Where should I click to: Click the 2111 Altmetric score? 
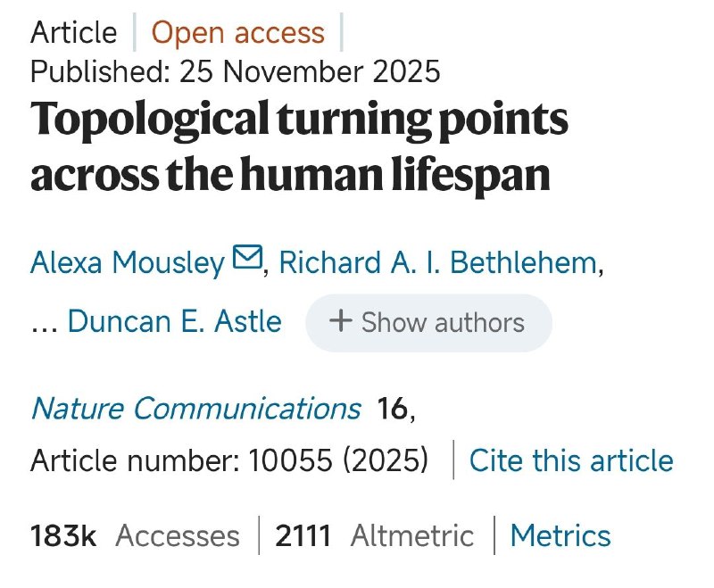pyautogui.click(x=303, y=535)
